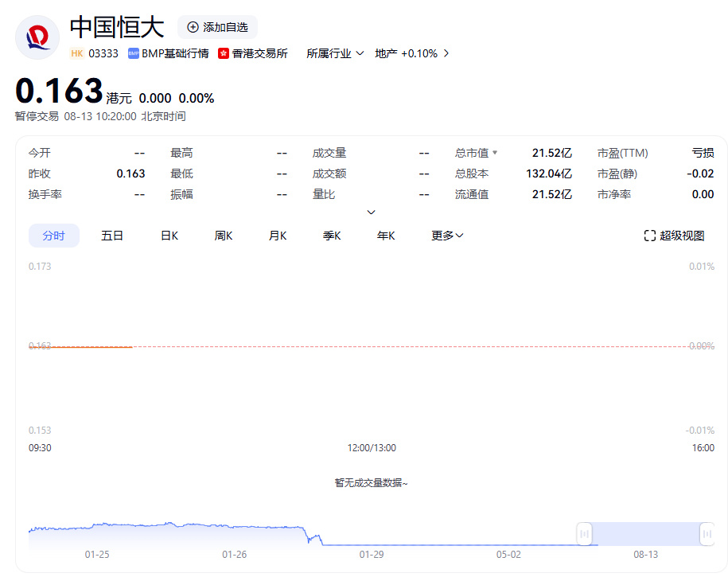Expand the 所属行业 dropdown
The image size is (728, 577).
pyautogui.click(x=335, y=53)
